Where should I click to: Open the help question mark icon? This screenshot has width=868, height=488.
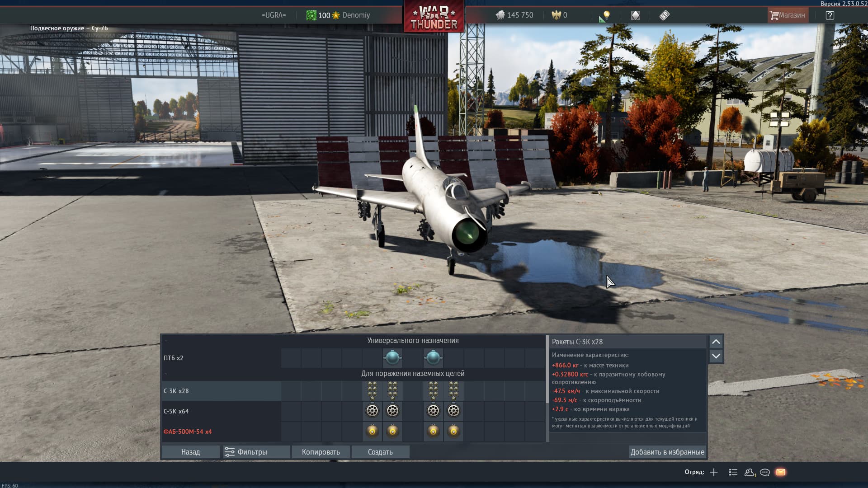[830, 15]
